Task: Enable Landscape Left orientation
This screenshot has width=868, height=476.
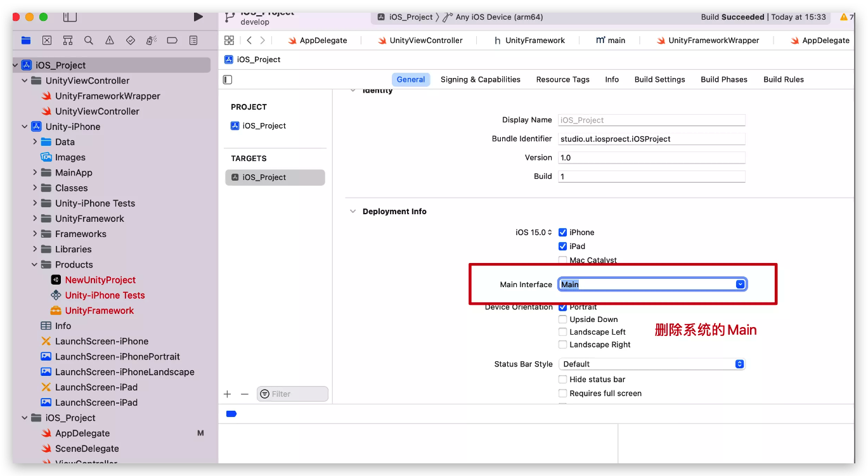Action: point(562,332)
